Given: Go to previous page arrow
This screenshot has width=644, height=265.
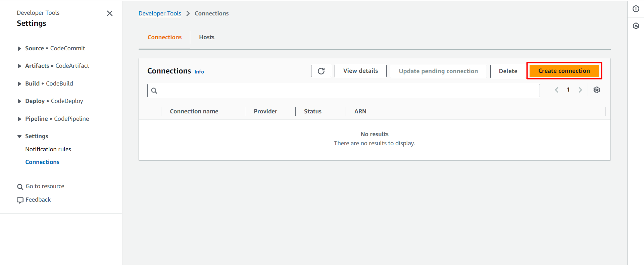Looking at the screenshot, I should (557, 90).
